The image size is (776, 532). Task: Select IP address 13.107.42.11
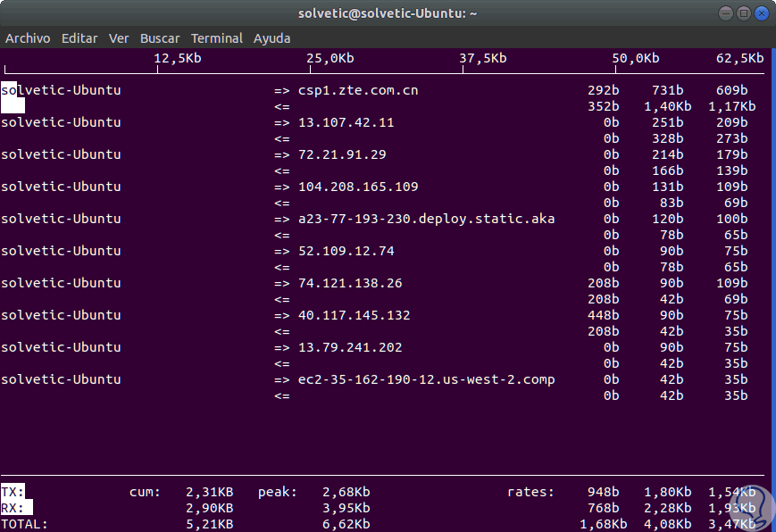[x=346, y=122]
